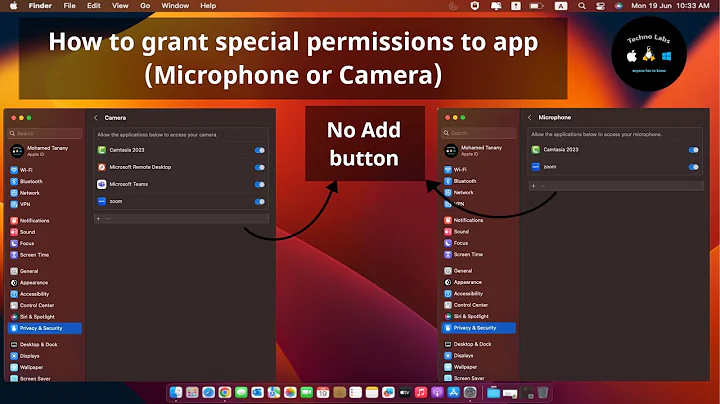Open Wi-Fi in the Microphone window sidebar

pyautogui.click(x=456, y=169)
